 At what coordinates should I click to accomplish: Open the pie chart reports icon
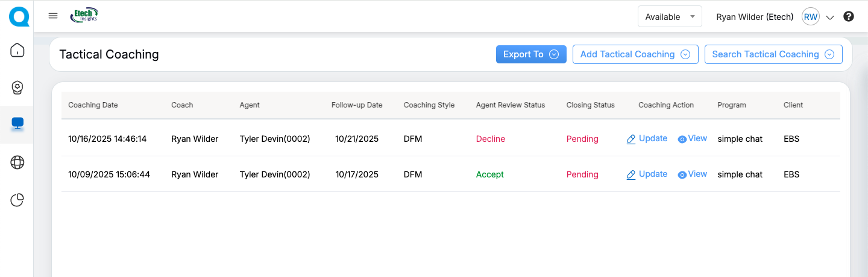pyautogui.click(x=17, y=200)
